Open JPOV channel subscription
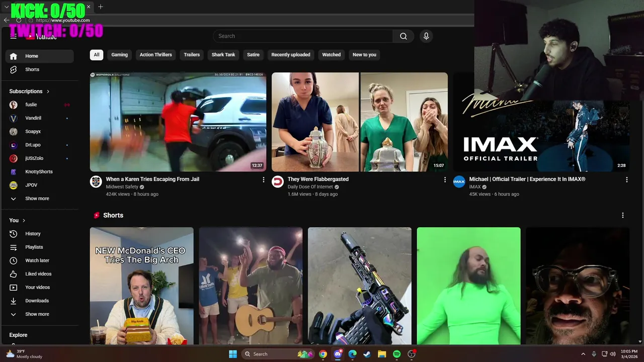This screenshot has width=644, height=362. tap(39, 185)
